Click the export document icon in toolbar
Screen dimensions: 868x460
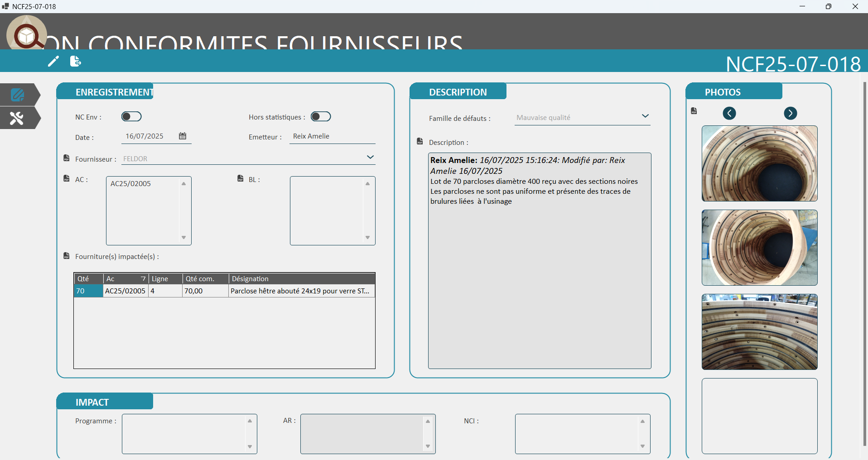[x=75, y=61]
